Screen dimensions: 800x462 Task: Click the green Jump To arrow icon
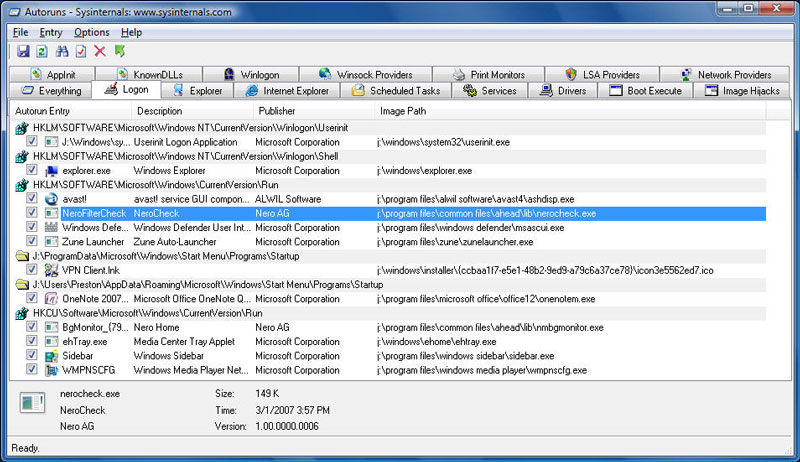tap(120, 51)
